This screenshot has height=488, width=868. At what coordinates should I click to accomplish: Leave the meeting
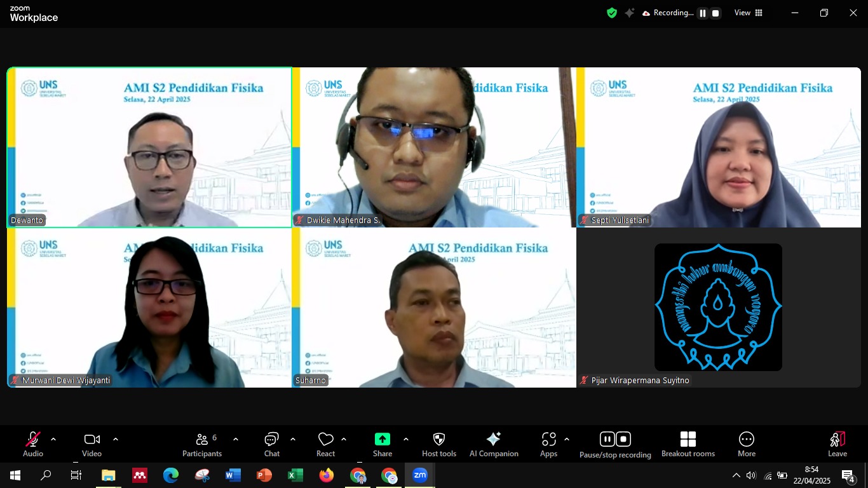click(x=837, y=444)
